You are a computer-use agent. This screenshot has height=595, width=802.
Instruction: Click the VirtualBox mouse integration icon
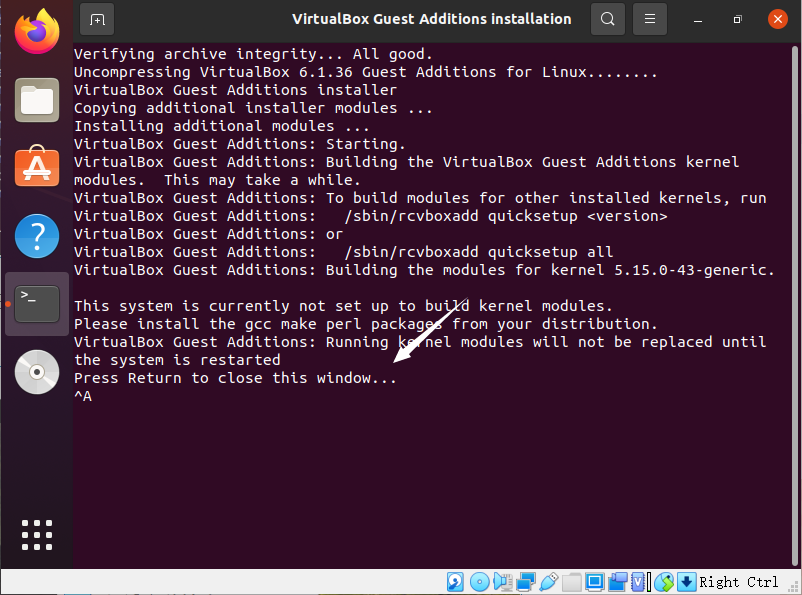[664, 582]
